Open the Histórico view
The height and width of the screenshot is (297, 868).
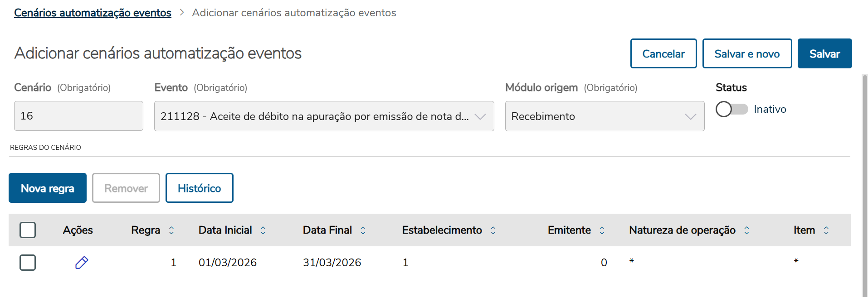199,188
